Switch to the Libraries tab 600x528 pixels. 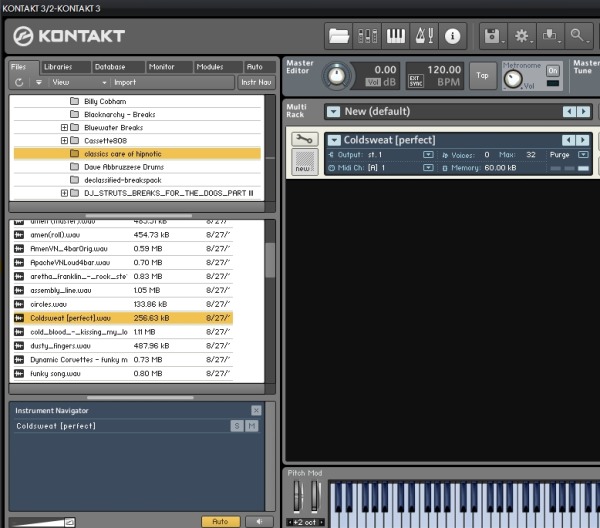pyautogui.click(x=65, y=67)
